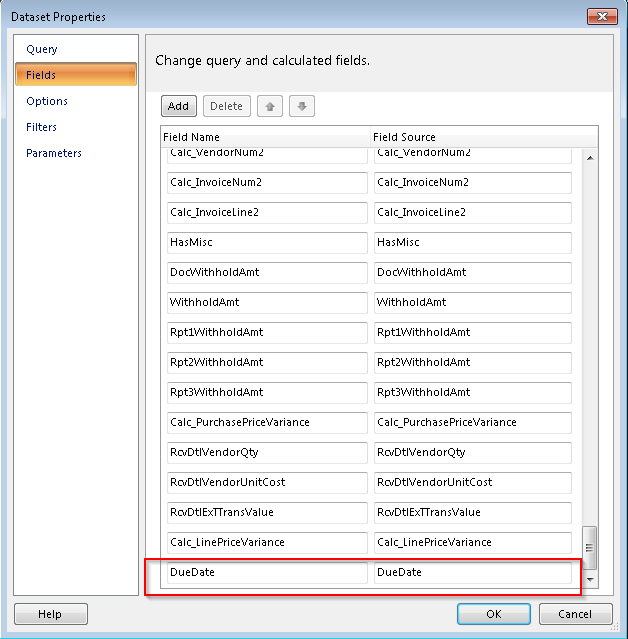Click the scrollbar down arrow
The image size is (628, 639).
click(590, 579)
